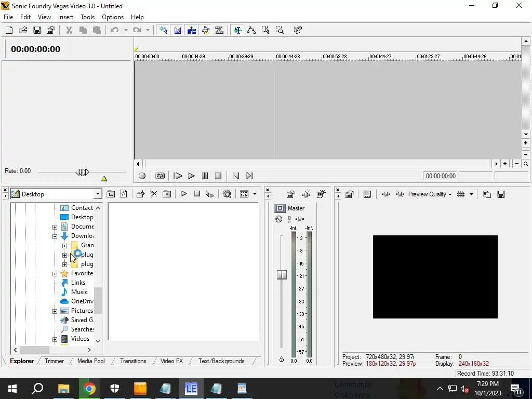Select the Zoom Edit magnifier tool
This screenshot has height=399, width=532.
tap(279, 30)
